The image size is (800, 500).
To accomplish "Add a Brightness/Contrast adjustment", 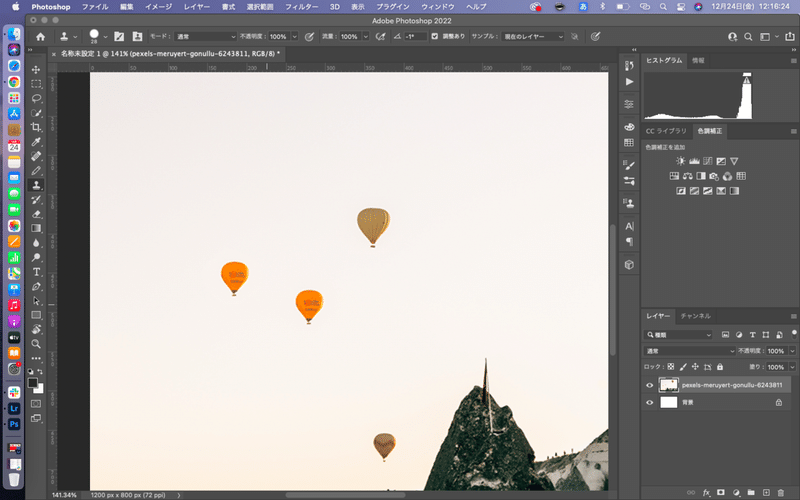I will pyautogui.click(x=681, y=161).
